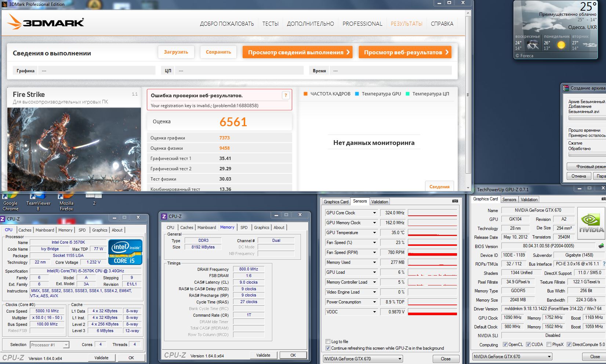This screenshot has height=364, width=606.
Task: Click the BIOS version save chip icon
Action: [601, 246]
